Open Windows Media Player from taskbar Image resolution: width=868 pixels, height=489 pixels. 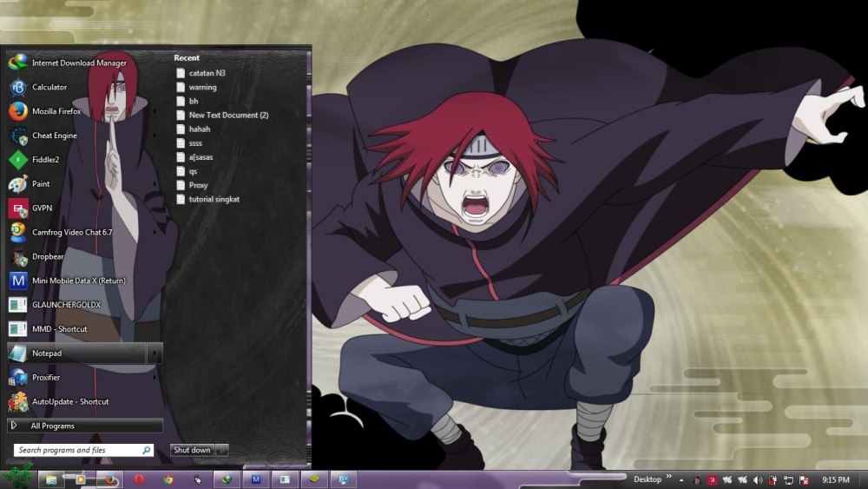pyautogui.click(x=80, y=479)
